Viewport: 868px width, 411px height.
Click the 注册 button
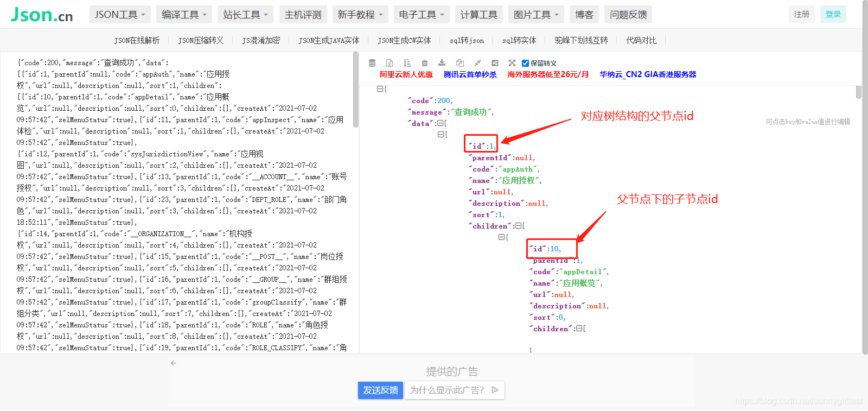pos(802,14)
